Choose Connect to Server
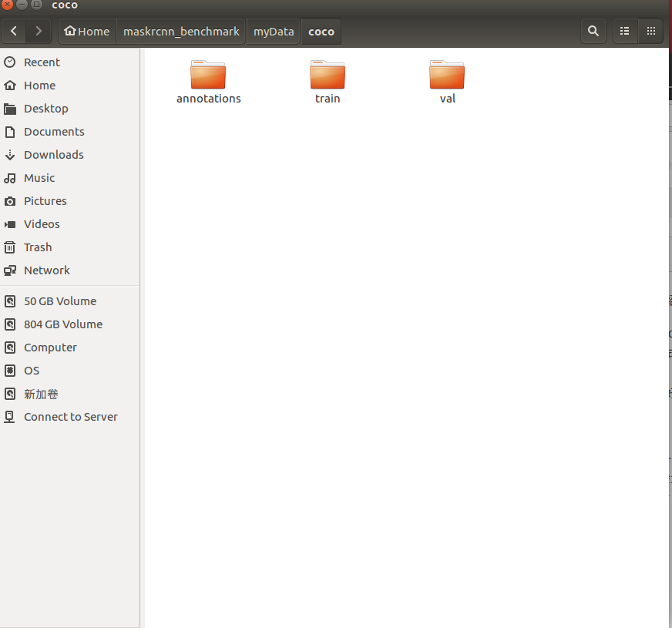The height and width of the screenshot is (628, 672). click(x=70, y=417)
